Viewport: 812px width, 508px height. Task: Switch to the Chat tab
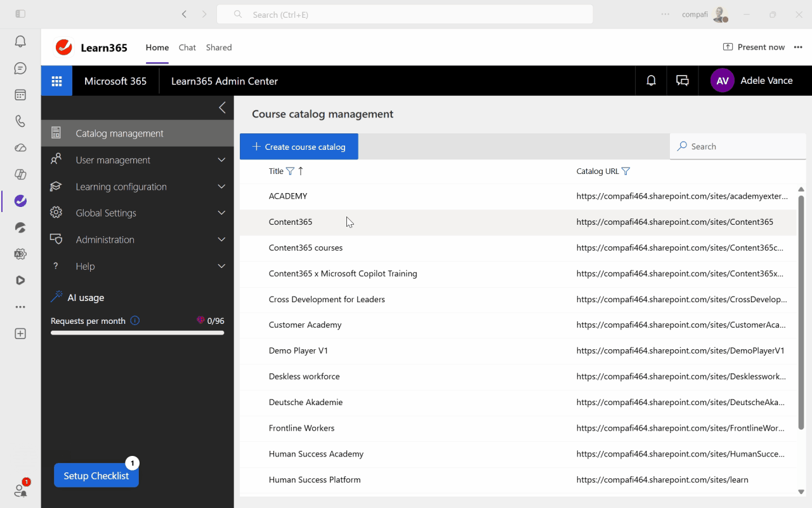point(187,48)
